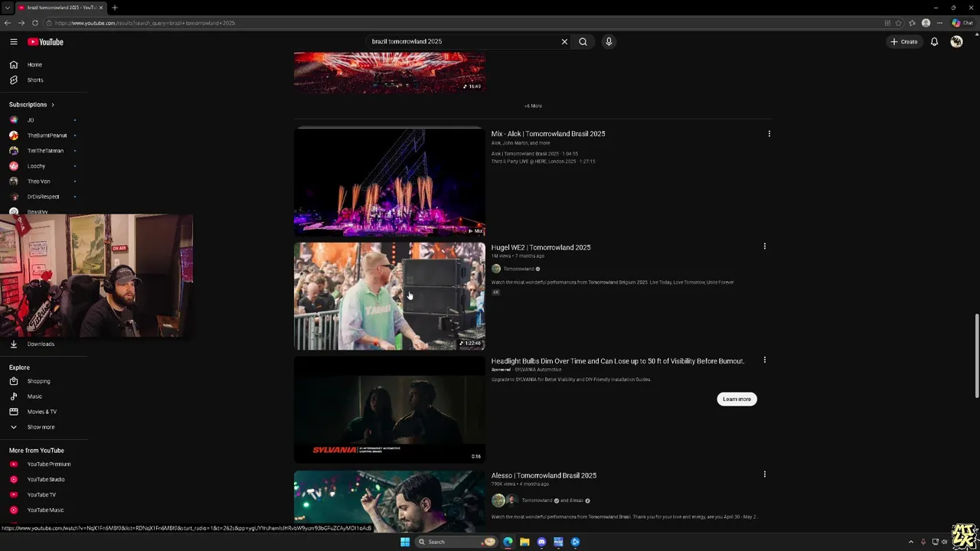Show hidden system tray icons
The height and width of the screenshot is (551, 980).
coord(910,542)
